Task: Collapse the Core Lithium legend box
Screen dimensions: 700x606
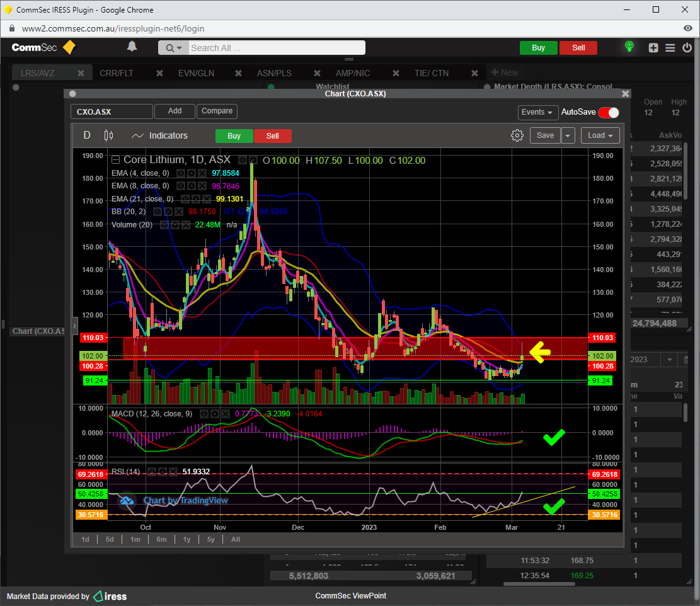Action: click(x=115, y=160)
